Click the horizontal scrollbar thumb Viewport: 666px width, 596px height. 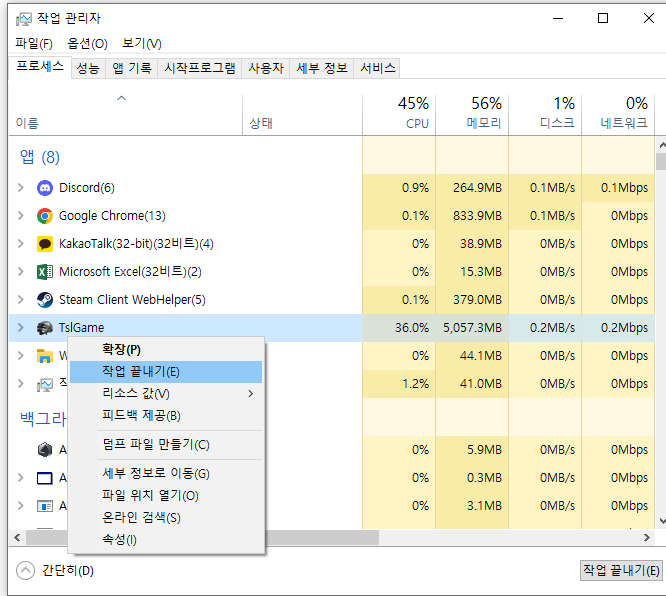click(202, 538)
